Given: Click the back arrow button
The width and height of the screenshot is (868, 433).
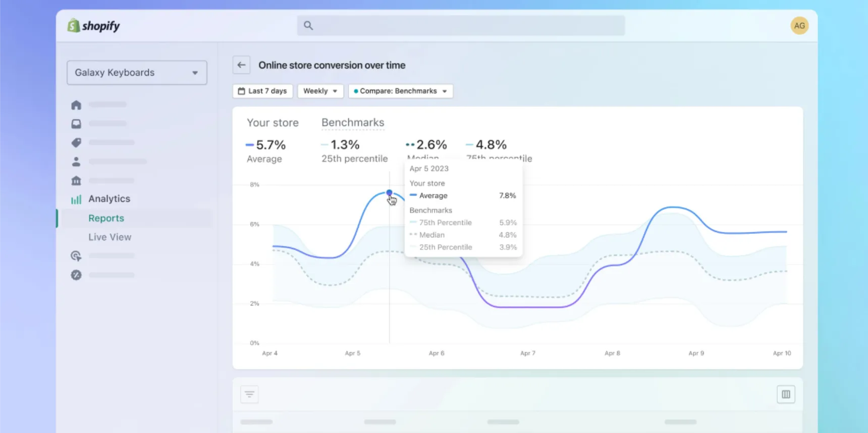Looking at the screenshot, I should tap(241, 65).
